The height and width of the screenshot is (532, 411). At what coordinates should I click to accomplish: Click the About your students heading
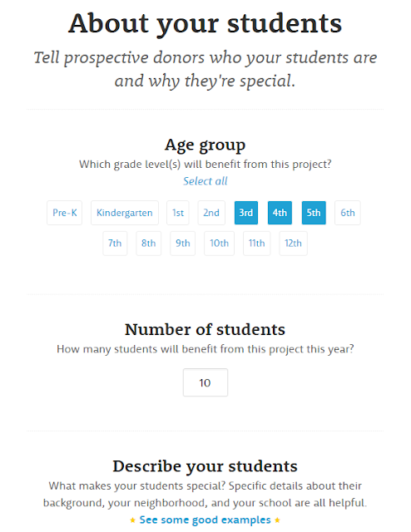(205, 23)
